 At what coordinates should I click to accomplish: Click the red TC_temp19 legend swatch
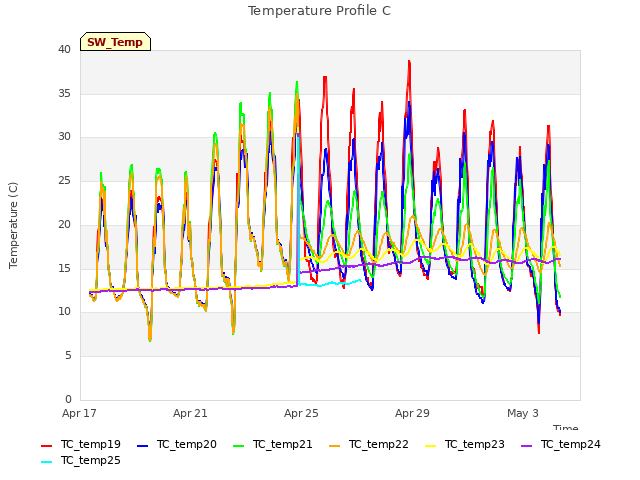[47, 446]
